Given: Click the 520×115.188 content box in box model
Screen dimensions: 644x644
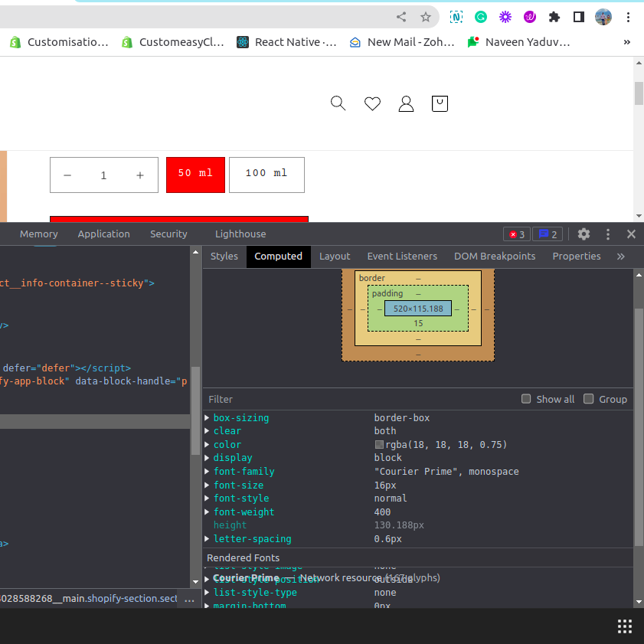Looking at the screenshot, I should click(418, 309).
